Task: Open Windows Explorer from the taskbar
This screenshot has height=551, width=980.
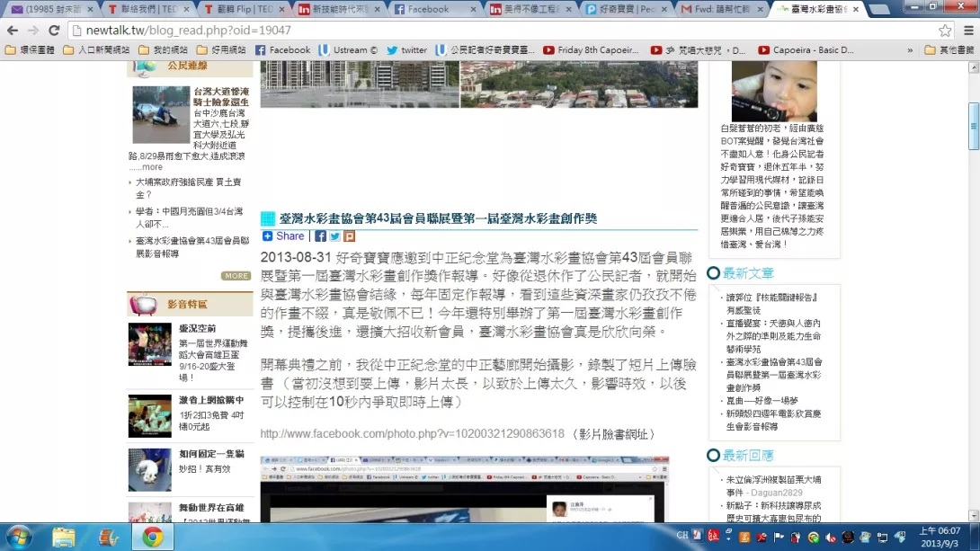Action: (x=63, y=537)
